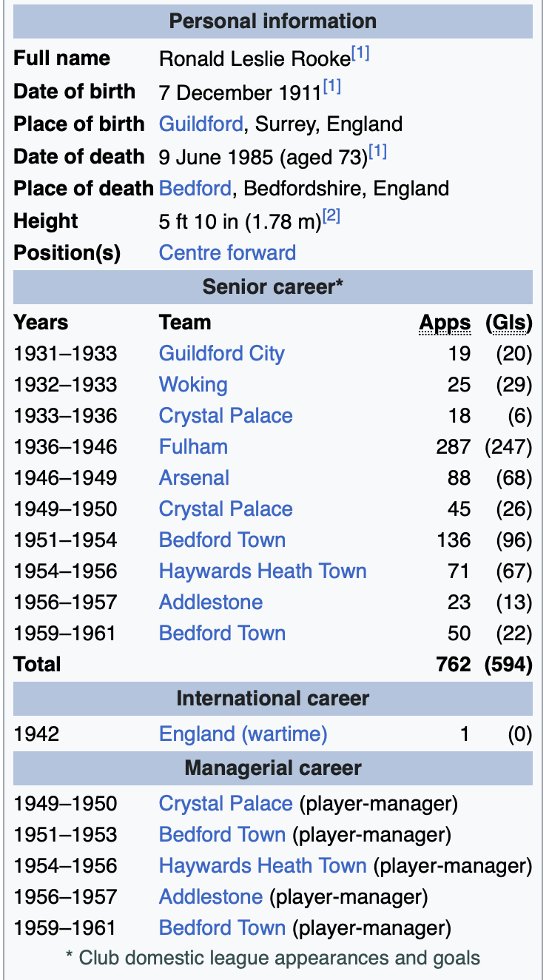
Task: Click the Apps column header abbreviation
Action: tap(445, 323)
